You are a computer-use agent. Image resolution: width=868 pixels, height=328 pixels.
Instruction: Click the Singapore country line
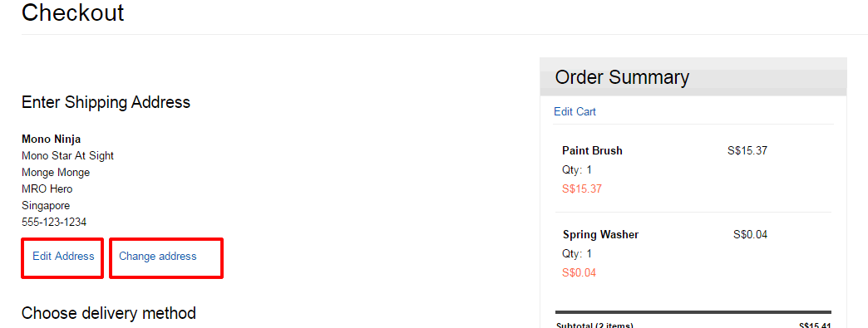pos(46,206)
